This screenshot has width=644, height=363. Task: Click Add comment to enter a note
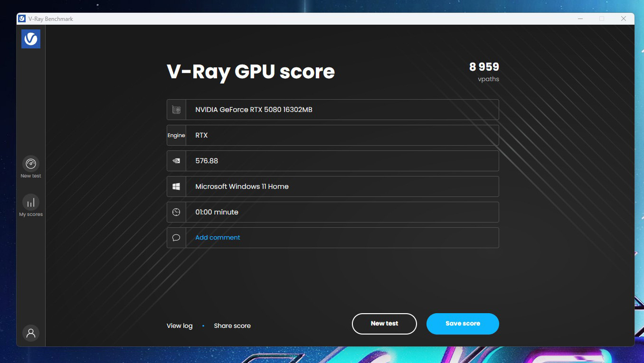pyautogui.click(x=218, y=238)
